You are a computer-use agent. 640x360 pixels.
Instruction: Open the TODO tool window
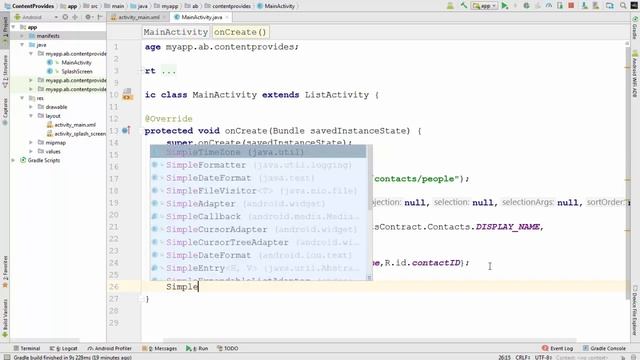pos(228,349)
